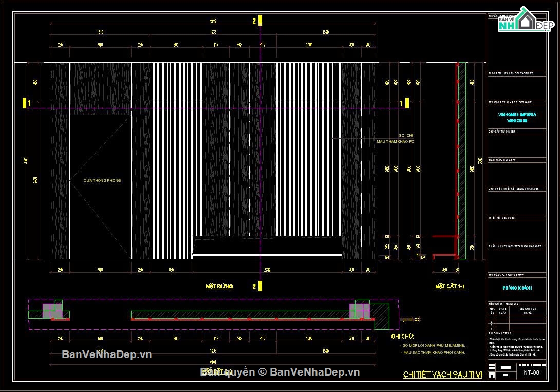Click section marker 2 above the elevation
This screenshot has height=392, width=560.
click(260, 21)
